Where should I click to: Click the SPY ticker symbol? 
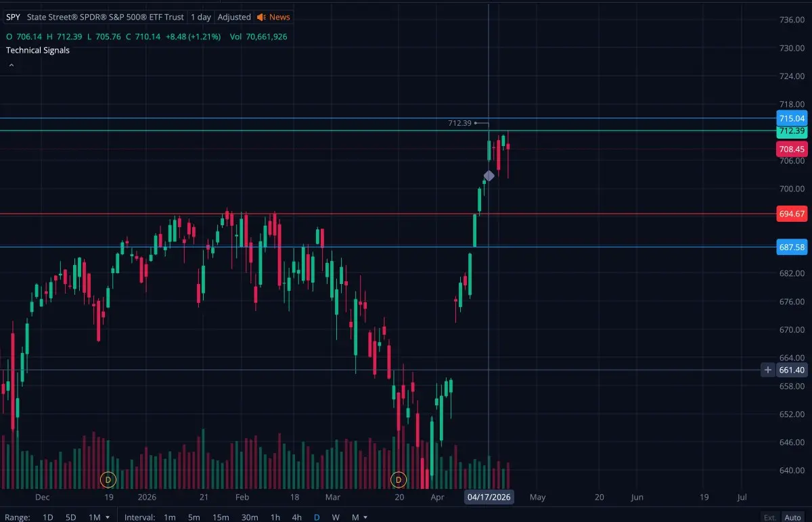(13, 17)
